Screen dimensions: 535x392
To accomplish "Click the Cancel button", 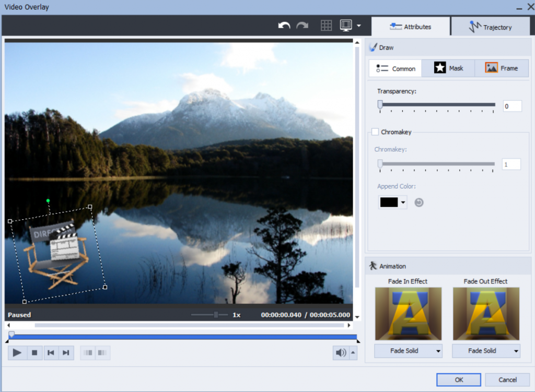I will click(507, 379).
